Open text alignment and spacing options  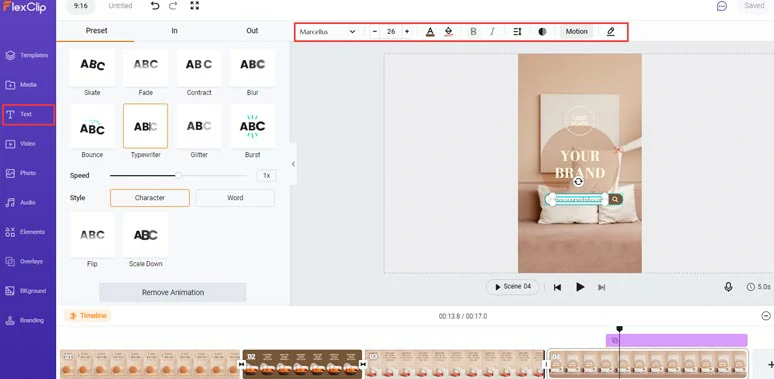click(517, 32)
